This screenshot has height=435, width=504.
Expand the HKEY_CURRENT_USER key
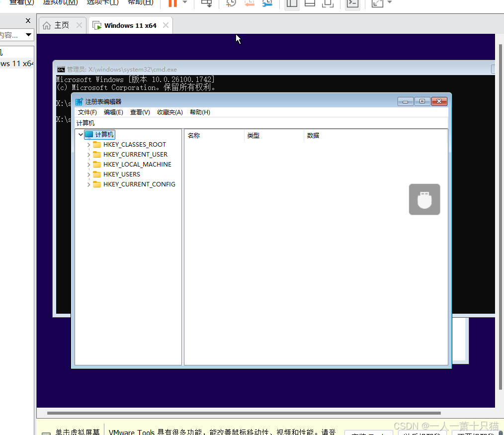coord(88,155)
